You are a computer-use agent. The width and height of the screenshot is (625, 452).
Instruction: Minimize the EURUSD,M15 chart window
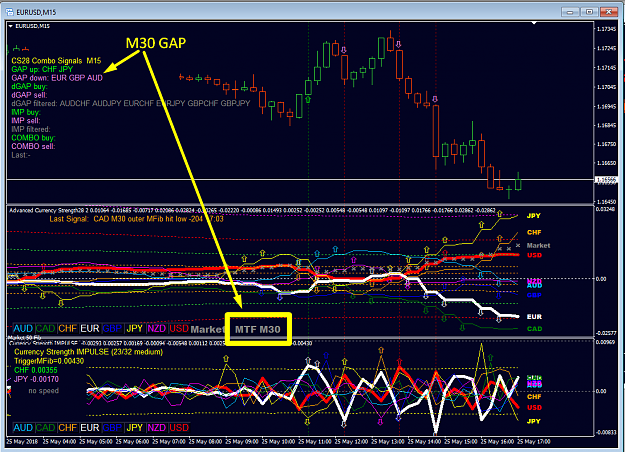570,12
